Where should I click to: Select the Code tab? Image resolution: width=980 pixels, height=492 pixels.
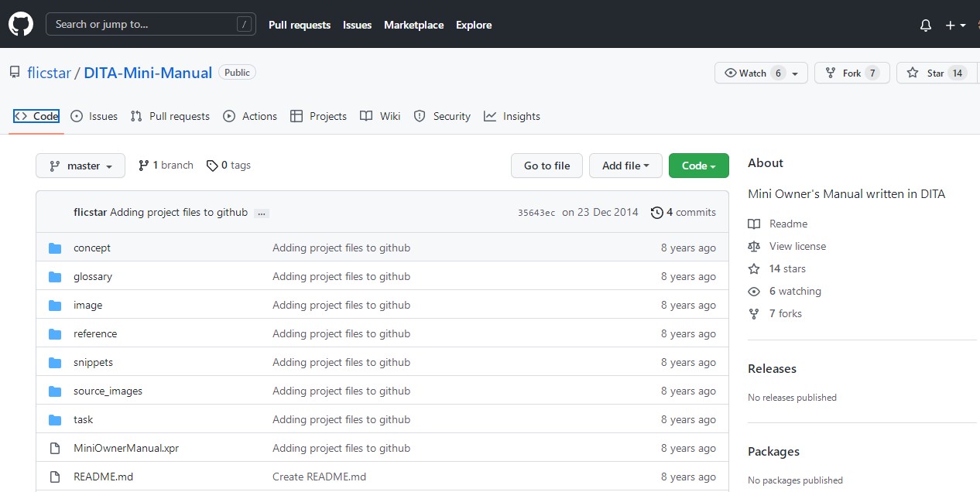pos(36,116)
